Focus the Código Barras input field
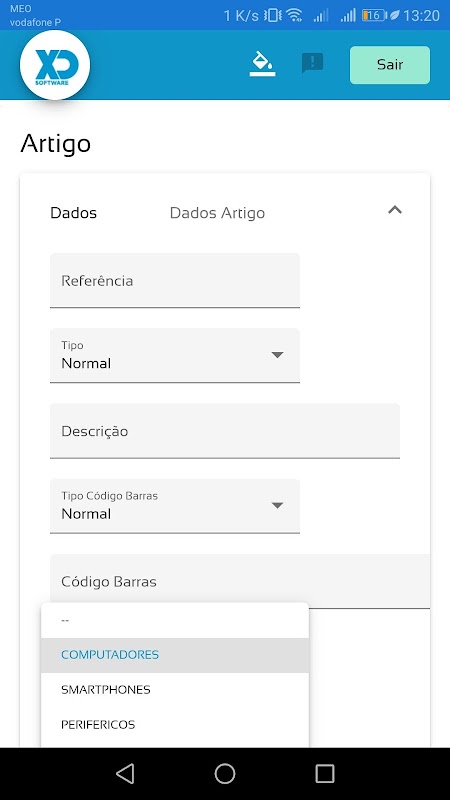450x800 pixels. [x=240, y=581]
